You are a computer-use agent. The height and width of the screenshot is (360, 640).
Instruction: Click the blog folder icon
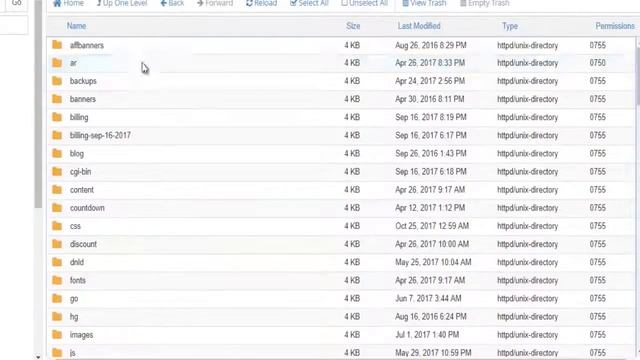pos(57,153)
